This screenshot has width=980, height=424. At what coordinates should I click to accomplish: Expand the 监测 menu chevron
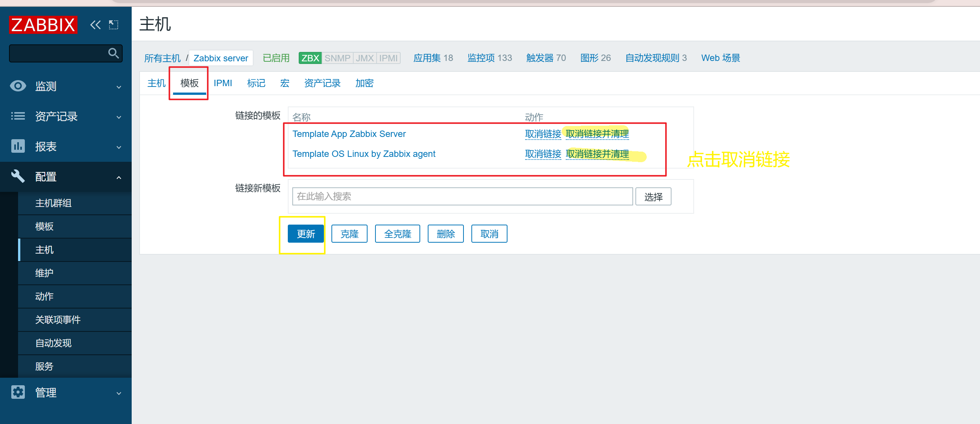click(119, 87)
